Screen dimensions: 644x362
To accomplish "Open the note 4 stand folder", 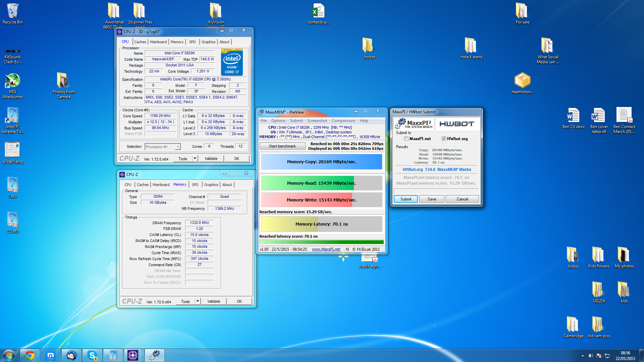I will coord(471,48).
